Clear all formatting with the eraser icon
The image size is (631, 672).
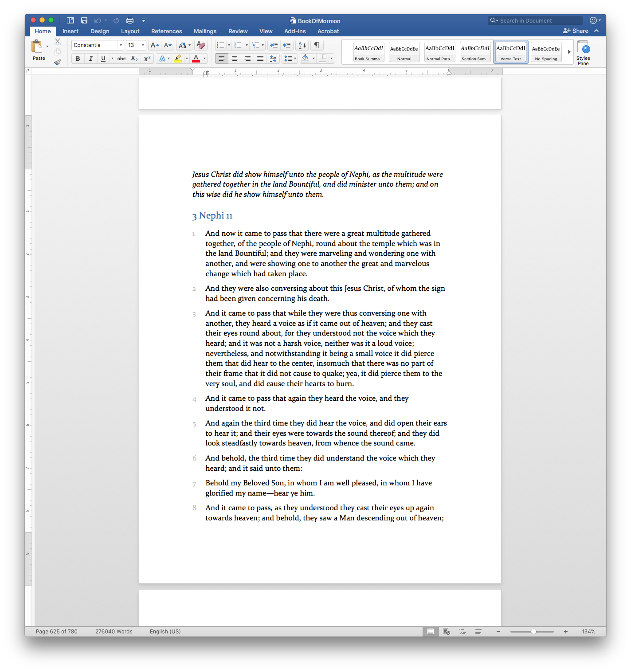click(x=201, y=45)
